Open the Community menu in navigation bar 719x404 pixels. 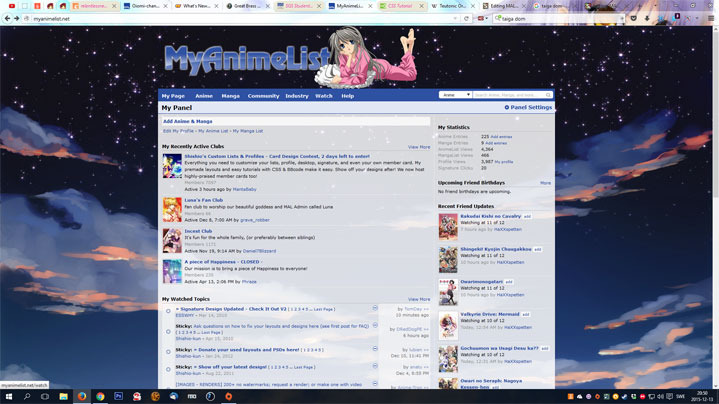pyautogui.click(x=263, y=96)
